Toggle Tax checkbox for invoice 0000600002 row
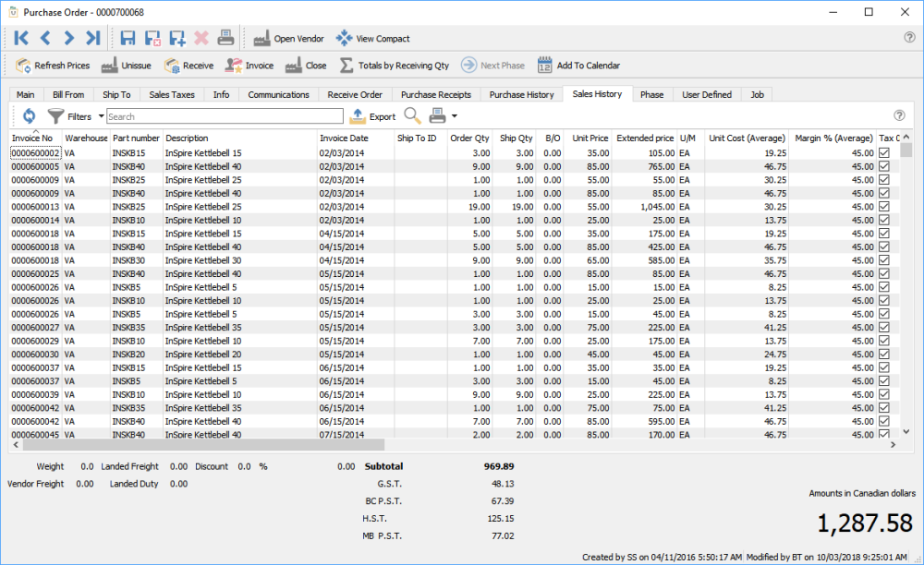924x565 pixels. (x=884, y=152)
